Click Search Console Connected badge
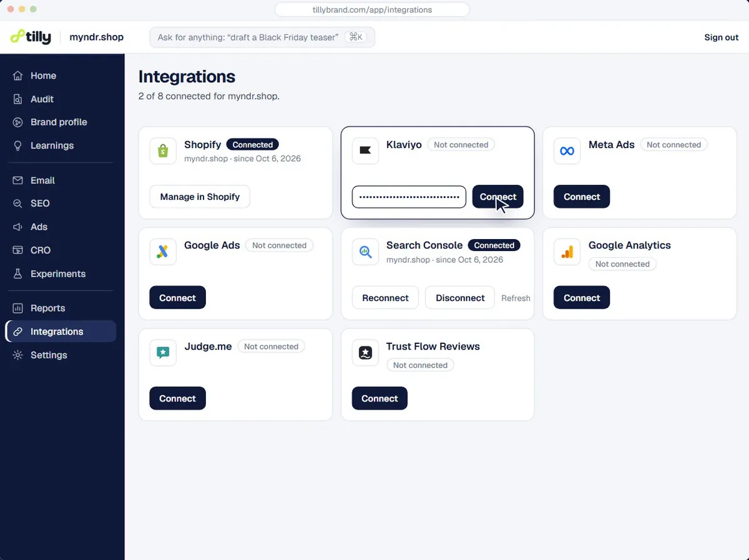This screenshot has width=749, height=560. pyautogui.click(x=494, y=245)
